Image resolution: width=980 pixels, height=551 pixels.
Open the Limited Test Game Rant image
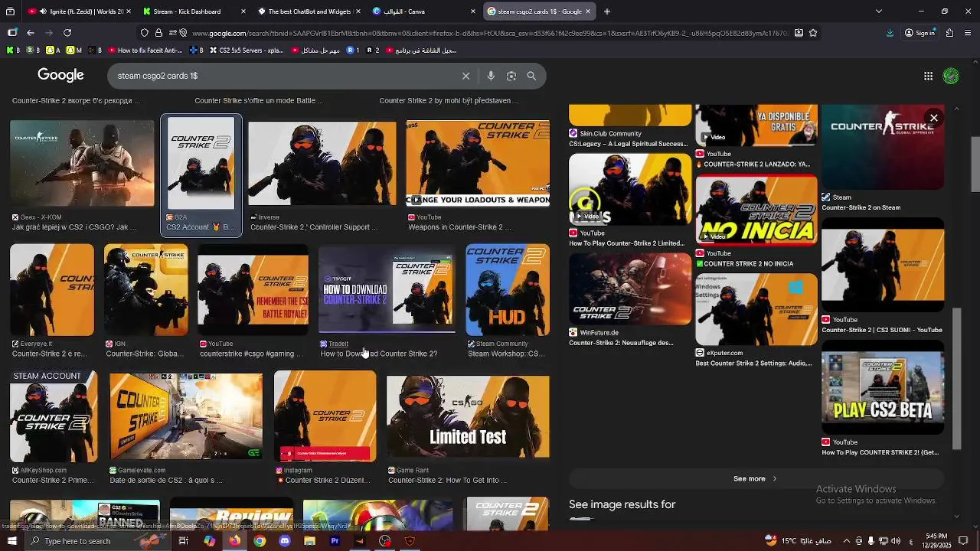468,416
